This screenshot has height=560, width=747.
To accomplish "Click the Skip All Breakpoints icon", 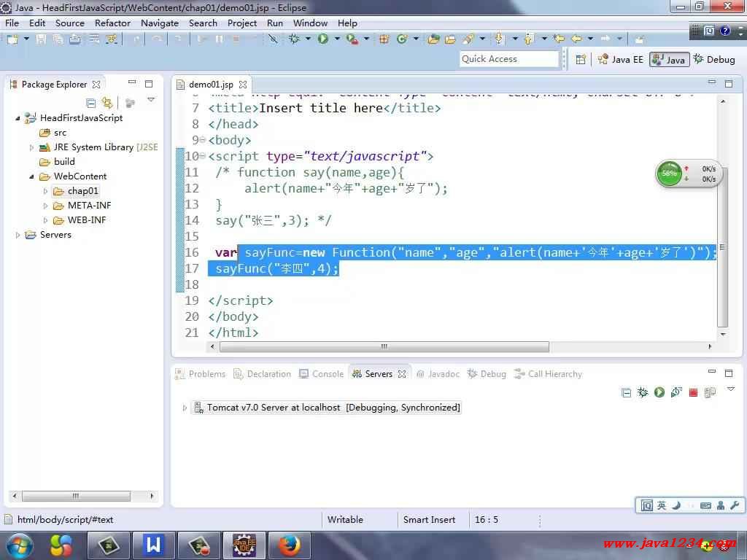I will click(273, 39).
